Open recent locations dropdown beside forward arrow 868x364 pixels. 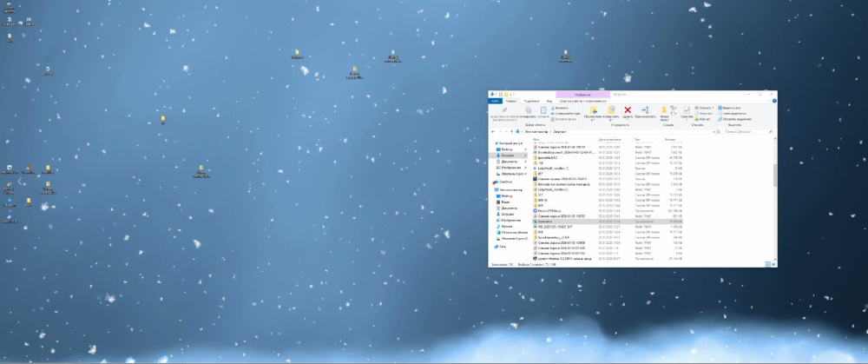[506, 132]
